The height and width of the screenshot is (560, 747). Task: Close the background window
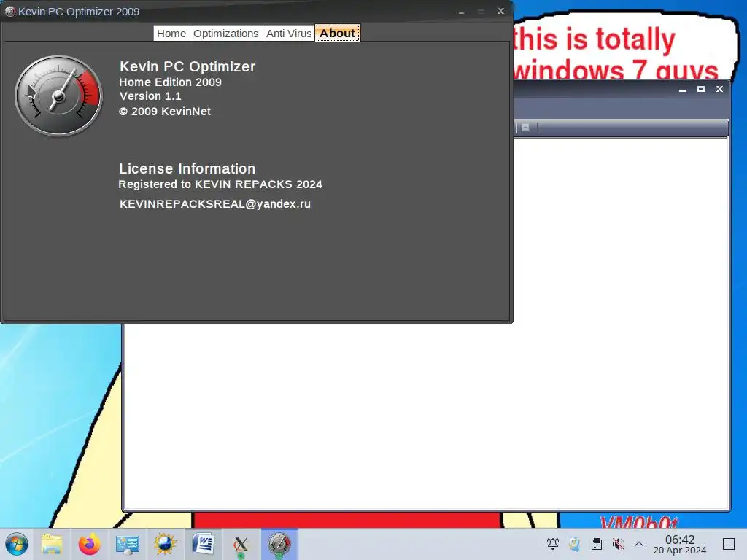[x=719, y=89]
